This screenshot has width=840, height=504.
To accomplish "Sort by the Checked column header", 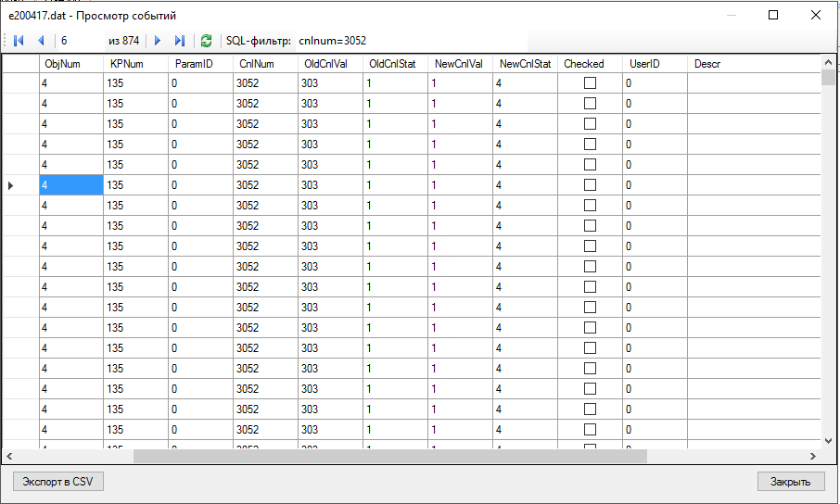I will tap(590, 64).
